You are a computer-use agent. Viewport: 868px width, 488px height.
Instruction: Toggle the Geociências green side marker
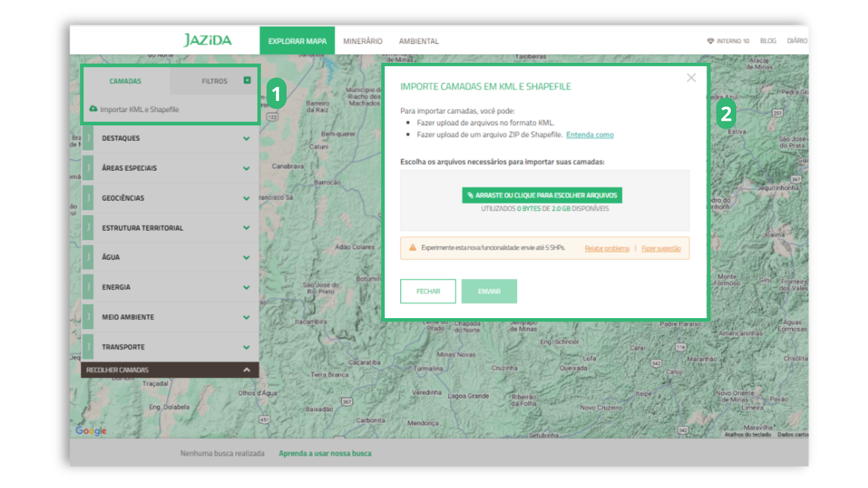tap(88, 198)
